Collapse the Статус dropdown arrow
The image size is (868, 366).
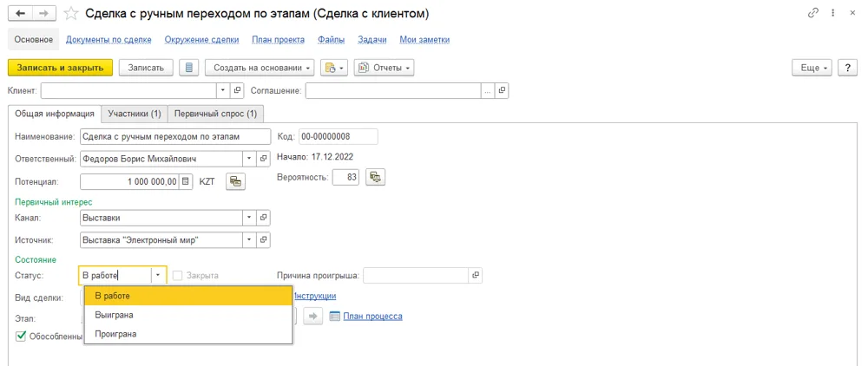coord(158,275)
